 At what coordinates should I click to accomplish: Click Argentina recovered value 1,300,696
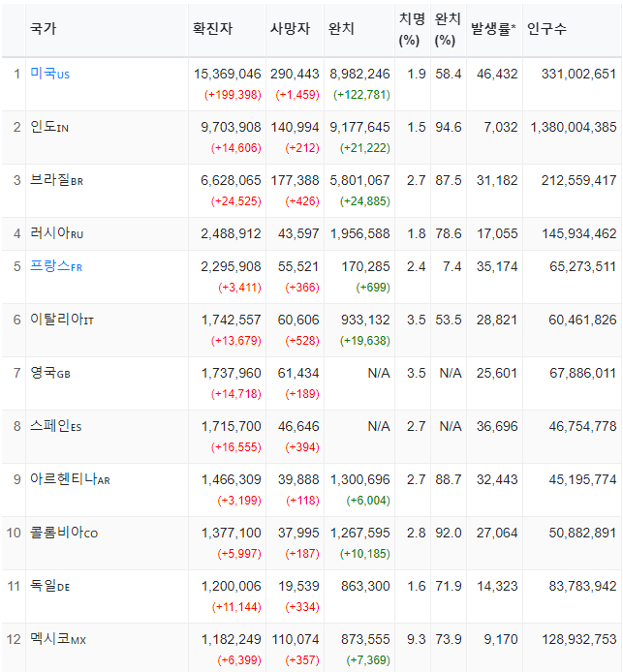pos(360,479)
